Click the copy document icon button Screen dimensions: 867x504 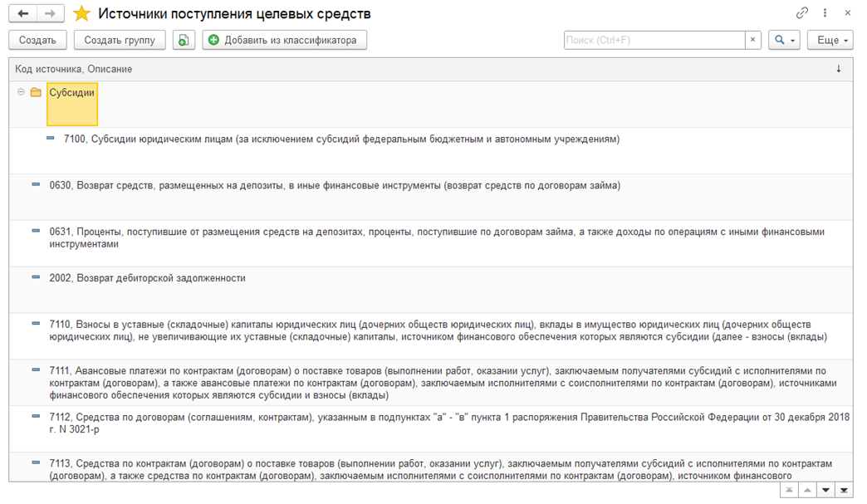pos(184,40)
